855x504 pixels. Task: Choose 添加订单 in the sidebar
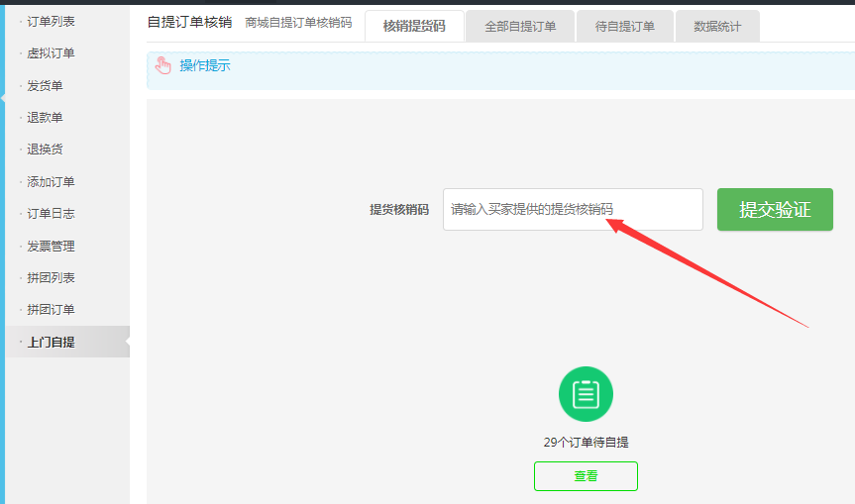tap(51, 182)
